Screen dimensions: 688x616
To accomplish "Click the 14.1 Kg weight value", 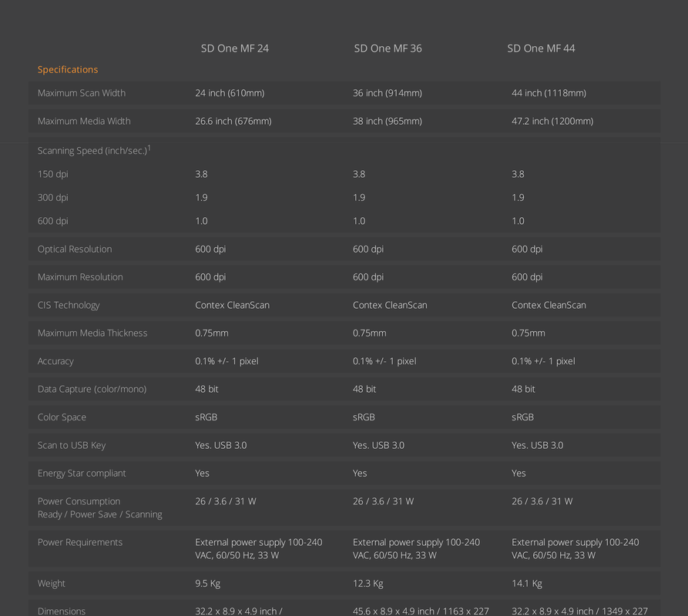I will 527,584.
